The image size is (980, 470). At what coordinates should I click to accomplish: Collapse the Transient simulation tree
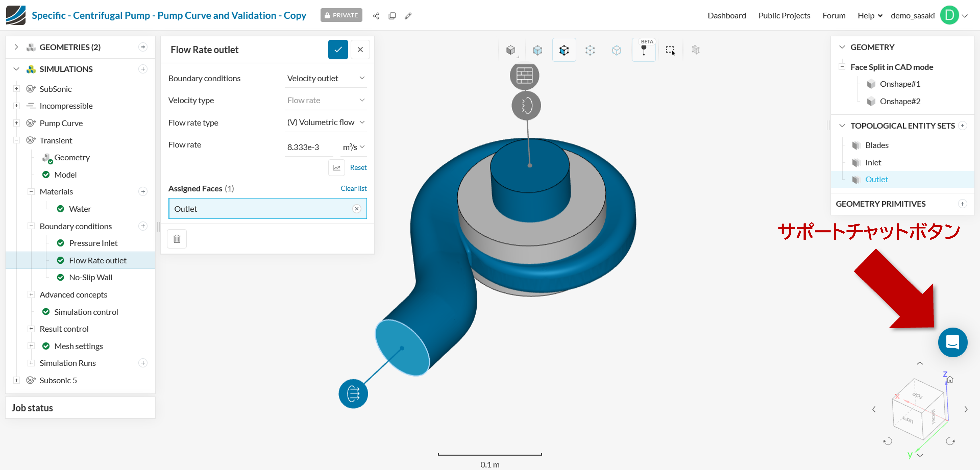pyautogui.click(x=16, y=140)
